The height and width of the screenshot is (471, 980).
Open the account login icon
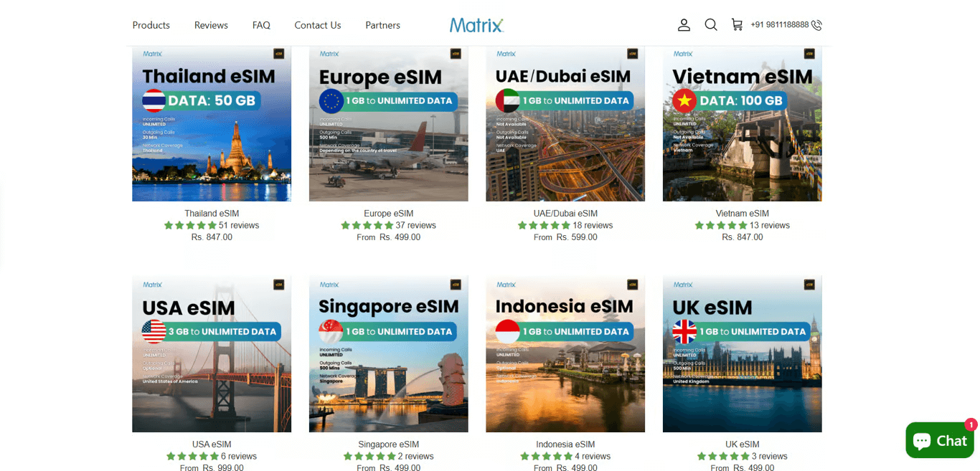pos(684,24)
